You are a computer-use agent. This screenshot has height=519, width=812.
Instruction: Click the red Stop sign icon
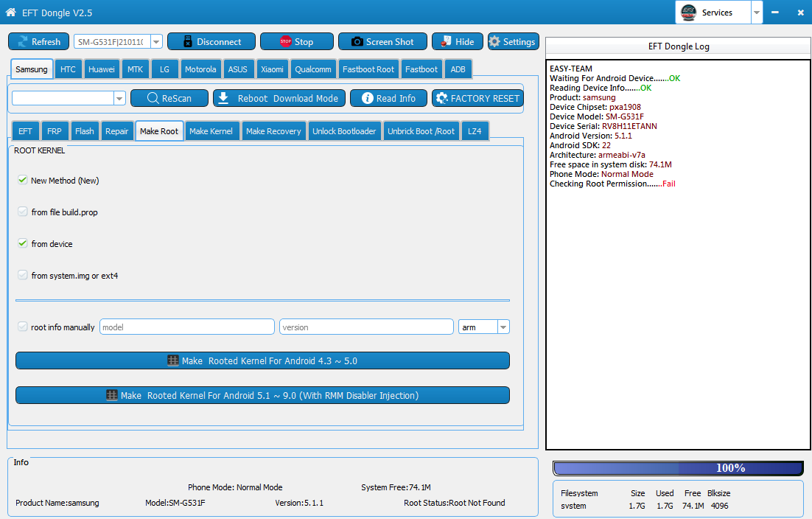(285, 41)
